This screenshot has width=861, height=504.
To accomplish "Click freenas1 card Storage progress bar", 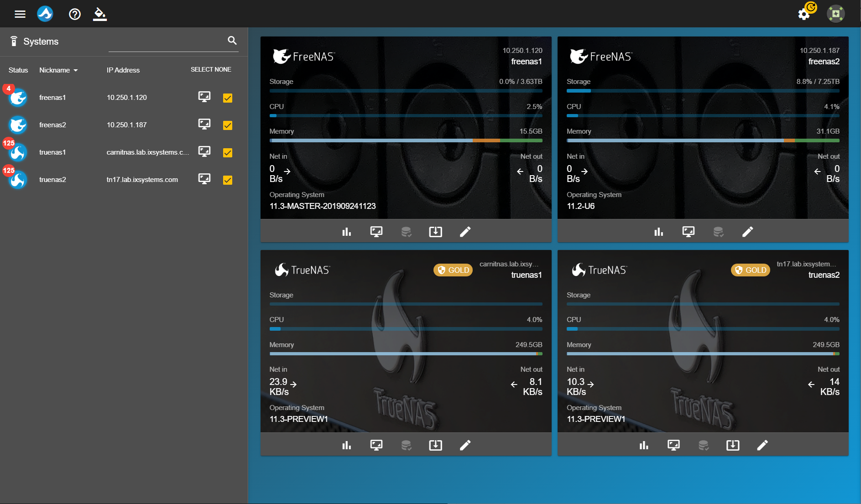I will click(406, 91).
